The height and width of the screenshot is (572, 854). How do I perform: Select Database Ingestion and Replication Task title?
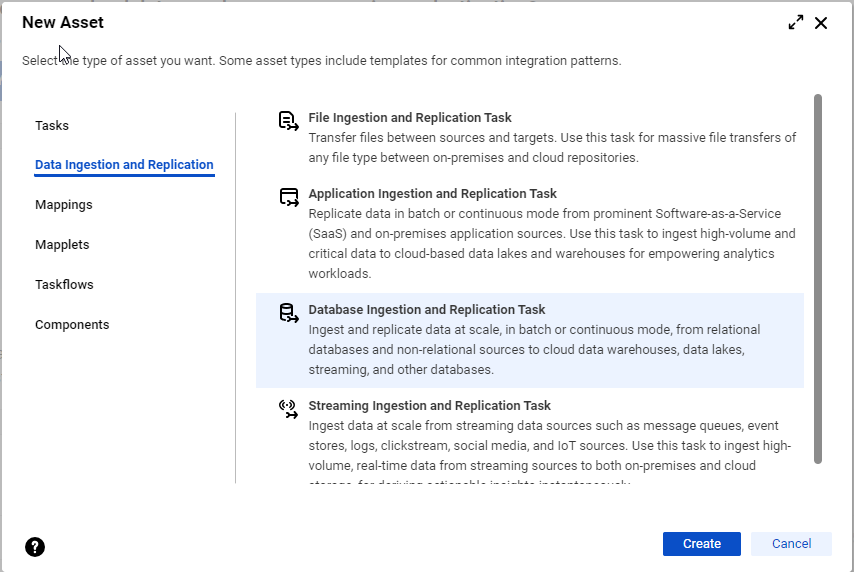(x=426, y=309)
